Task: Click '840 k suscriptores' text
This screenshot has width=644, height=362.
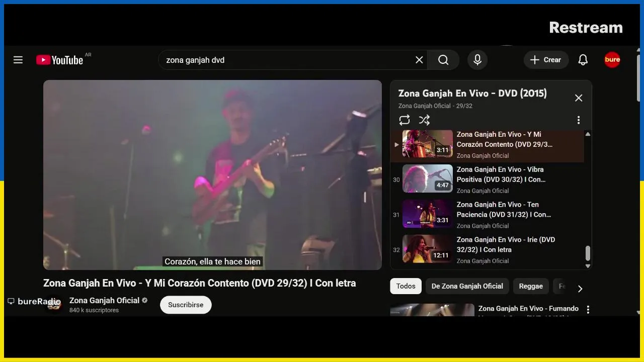Action: [x=94, y=310]
